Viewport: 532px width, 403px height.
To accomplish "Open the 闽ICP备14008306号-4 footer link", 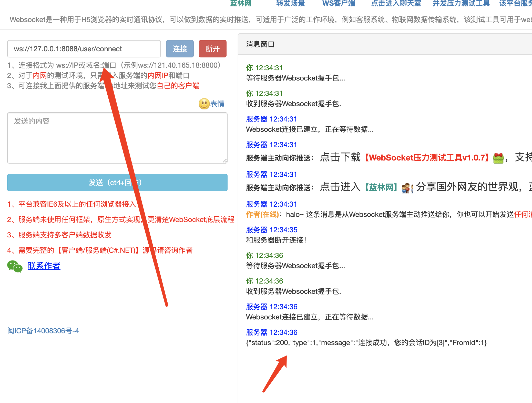I will [43, 331].
